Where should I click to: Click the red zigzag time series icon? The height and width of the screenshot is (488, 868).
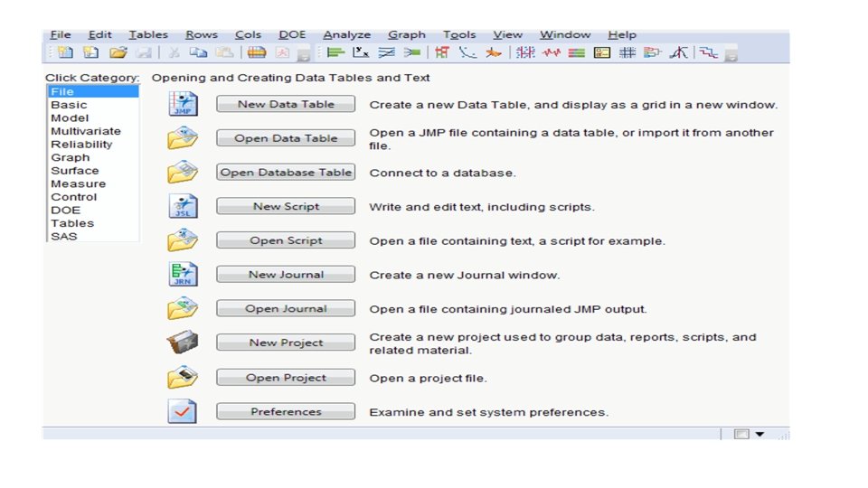[x=551, y=52]
